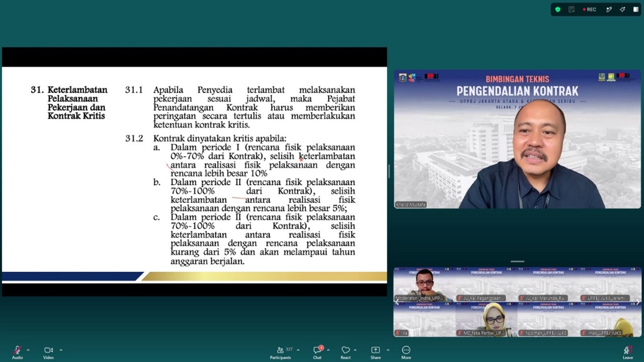Click clause number 31.1 on slide
Viewport: 644px width, 362px height.
tap(134, 90)
